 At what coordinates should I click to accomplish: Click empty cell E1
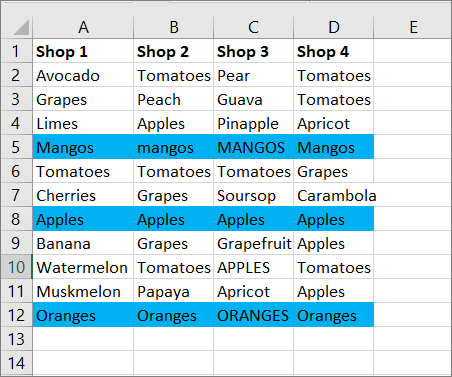pyautogui.click(x=413, y=51)
